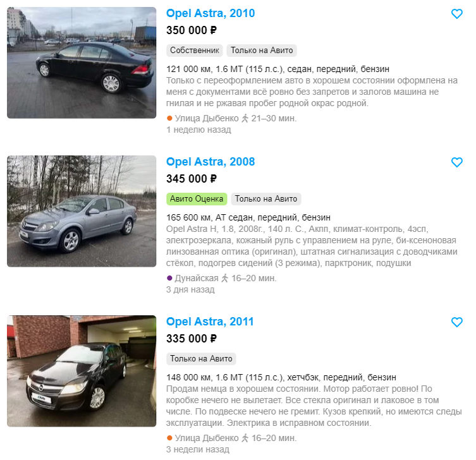The width and height of the screenshot is (476, 460).
Task: View photo of black Astra hatchback
Action: [82, 371]
